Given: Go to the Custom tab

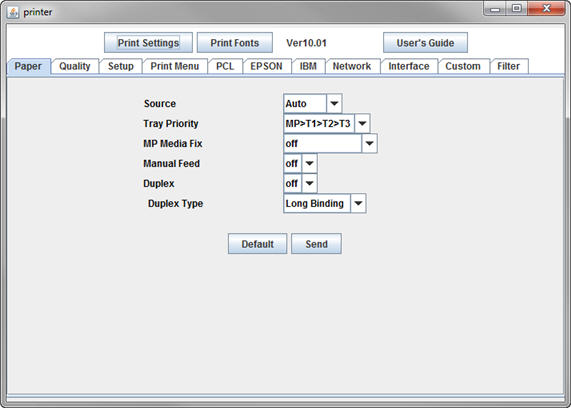Looking at the screenshot, I should 463,66.
